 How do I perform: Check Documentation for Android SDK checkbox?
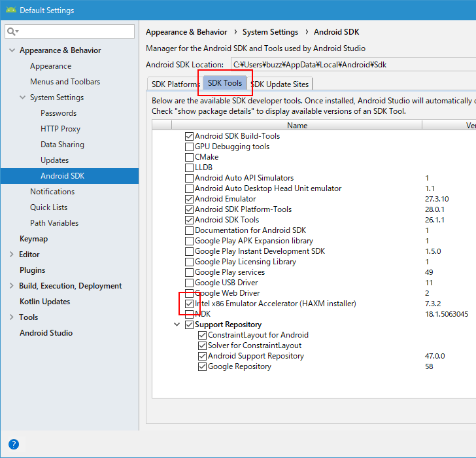[x=189, y=230]
